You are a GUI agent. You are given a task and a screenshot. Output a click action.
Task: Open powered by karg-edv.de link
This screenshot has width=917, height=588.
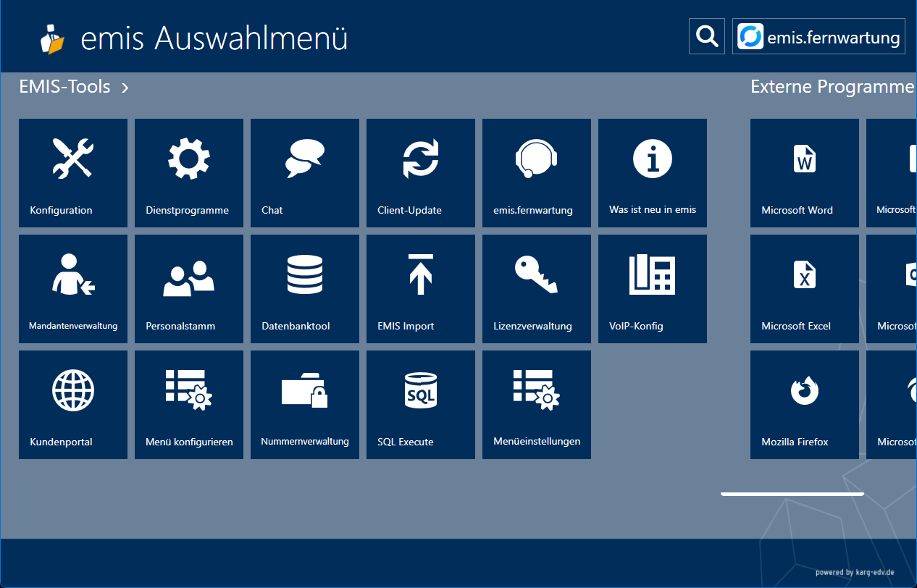(x=855, y=572)
